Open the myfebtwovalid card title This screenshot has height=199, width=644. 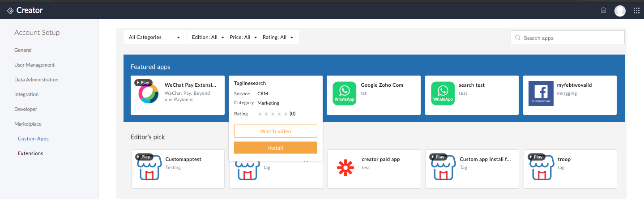(575, 85)
